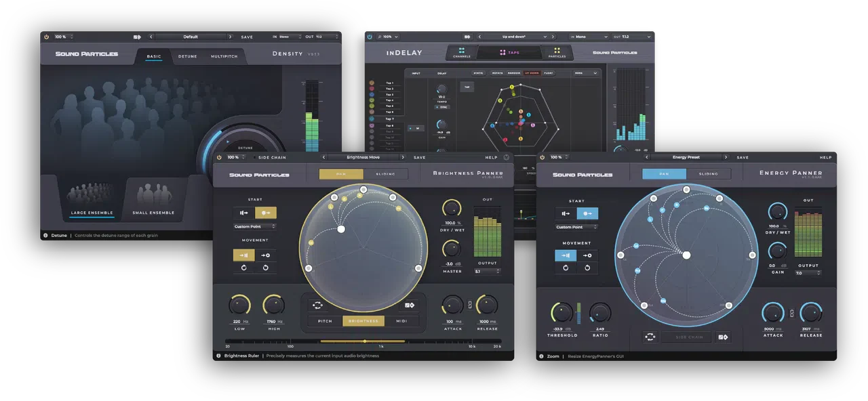
Task: Click Help in the Brightness Panner header
Action: [491, 157]
